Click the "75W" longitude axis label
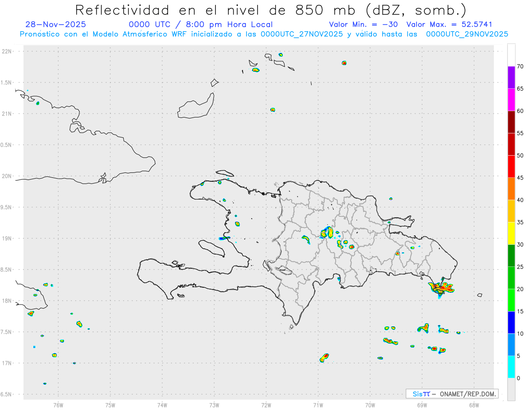The image size is (532, 411). coord(110,405)
